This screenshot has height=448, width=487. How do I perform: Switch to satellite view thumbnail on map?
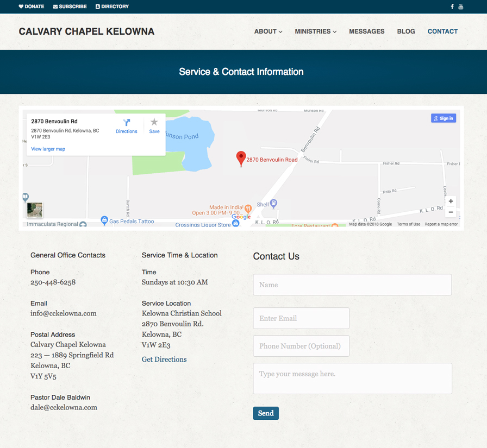tap(35, 210)
